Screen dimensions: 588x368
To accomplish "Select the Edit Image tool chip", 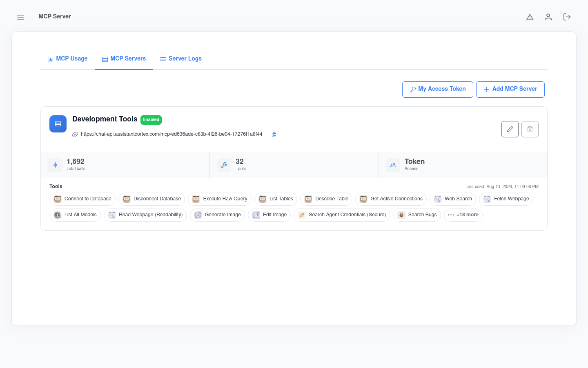I will (269, 215).
